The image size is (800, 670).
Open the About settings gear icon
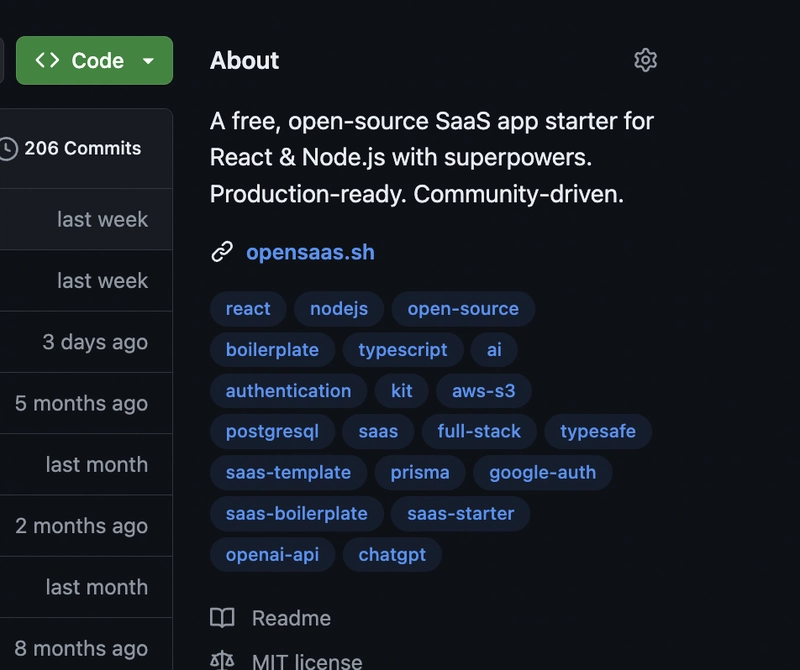click(645, 60)
